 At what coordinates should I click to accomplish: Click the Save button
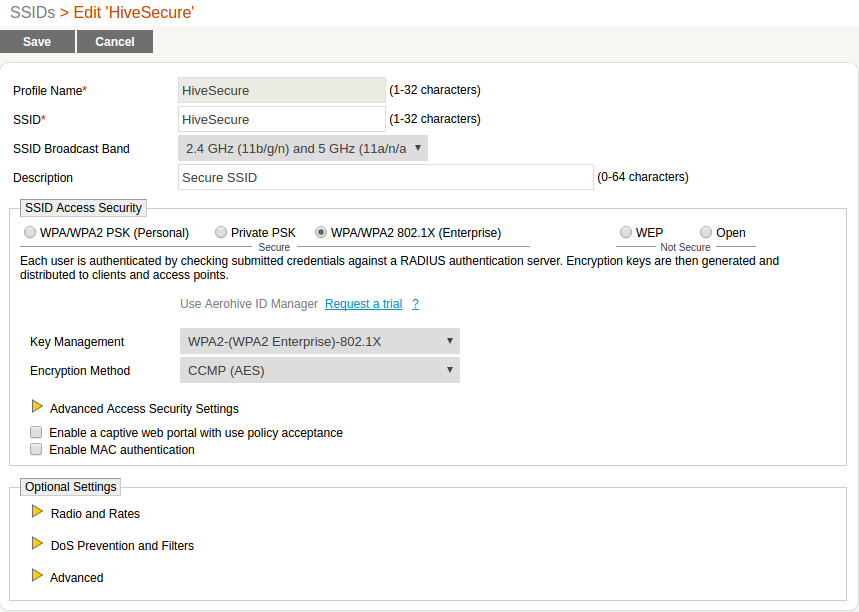37,41
